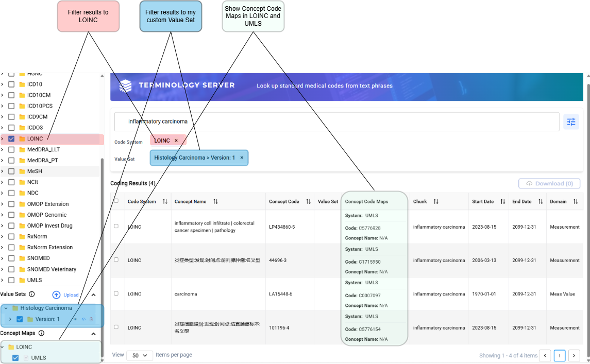
Task: Expand the OMOP Invest Drug tree node
Action: (2, 226)
